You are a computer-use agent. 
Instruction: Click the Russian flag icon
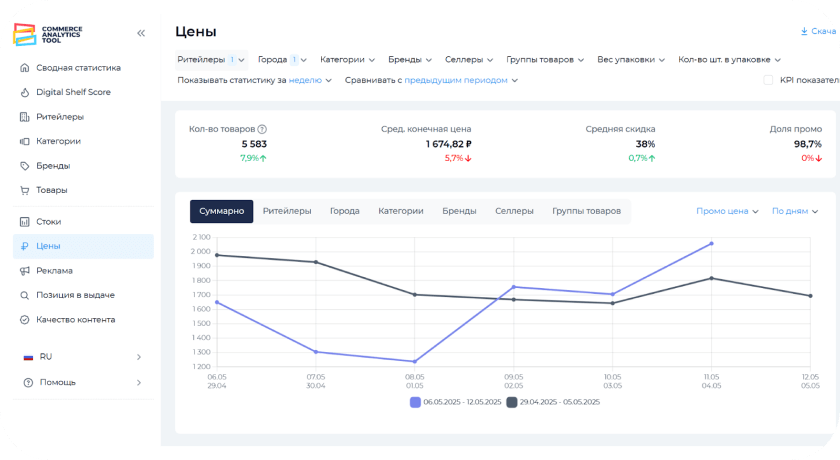[x=28, y=357]
